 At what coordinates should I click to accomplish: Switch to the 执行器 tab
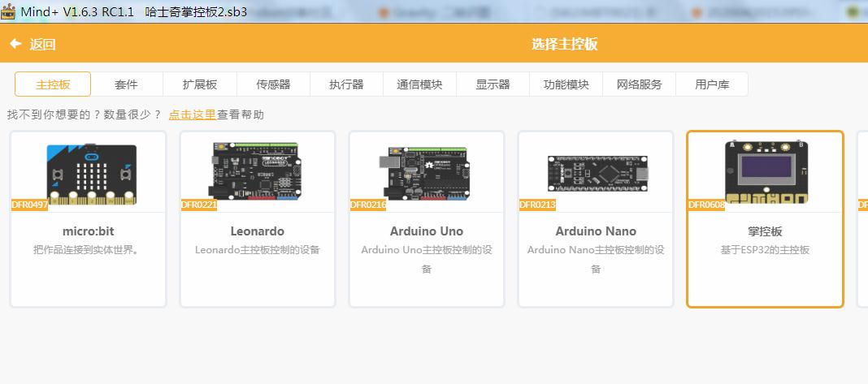tap(346, 84)
